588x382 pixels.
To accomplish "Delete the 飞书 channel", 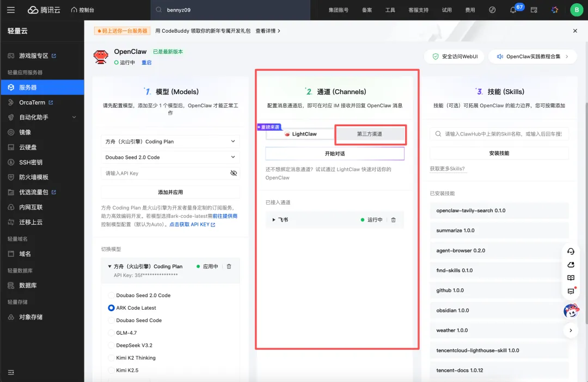I will click(394, 220).
